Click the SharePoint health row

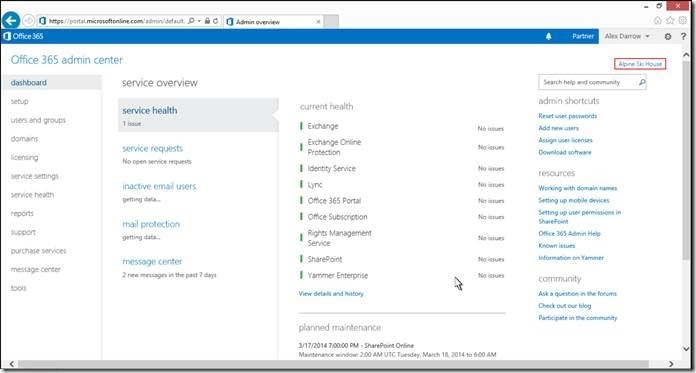(x=402, y=259)
